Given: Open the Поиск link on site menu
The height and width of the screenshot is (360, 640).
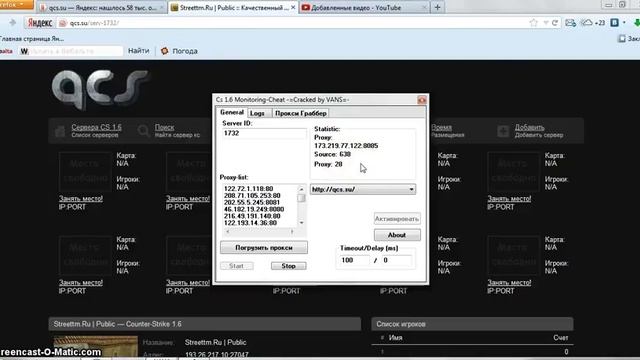Looking at the screenshot, I should tap(164, 127).
